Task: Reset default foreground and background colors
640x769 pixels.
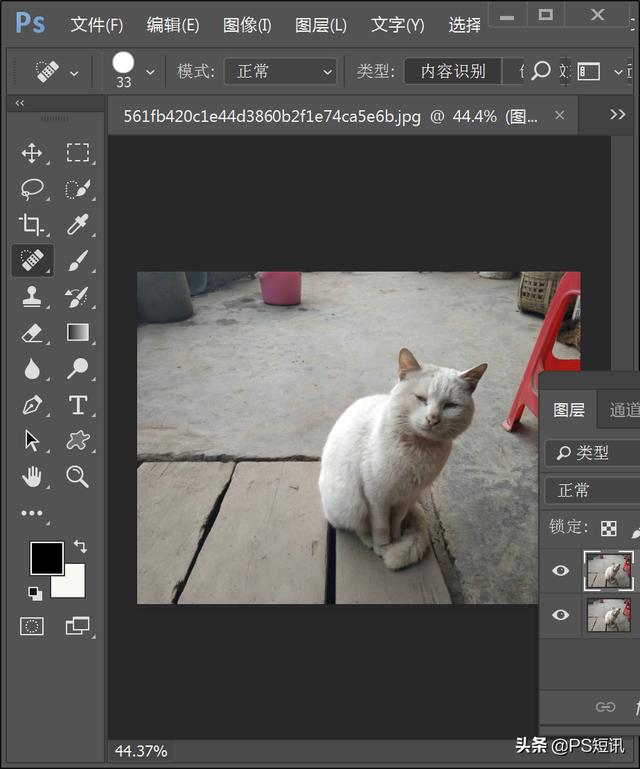Action: (x=35, y=593)
